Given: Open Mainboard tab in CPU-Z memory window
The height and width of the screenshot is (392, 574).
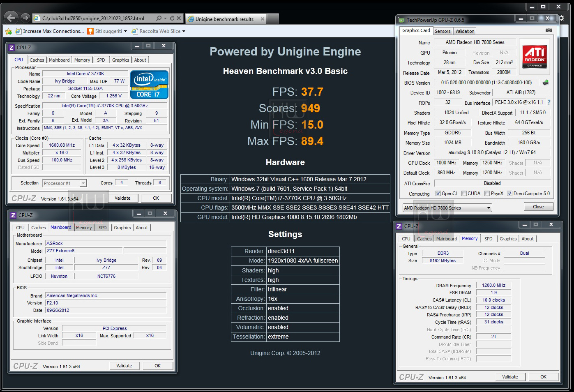Looking at the screenshot, I should tap(447, 239).
